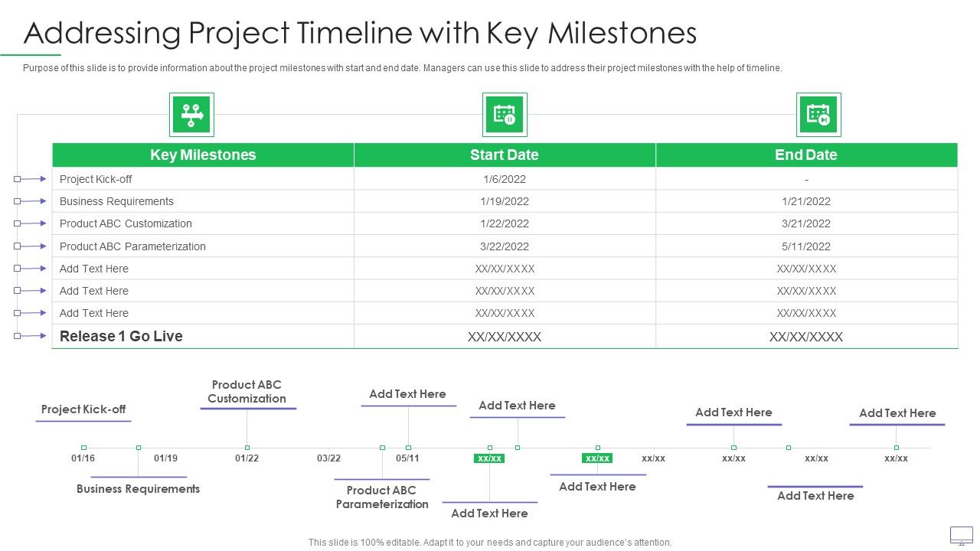Click the Product ABC Parameterization timeline label

[x=382, y=497]
